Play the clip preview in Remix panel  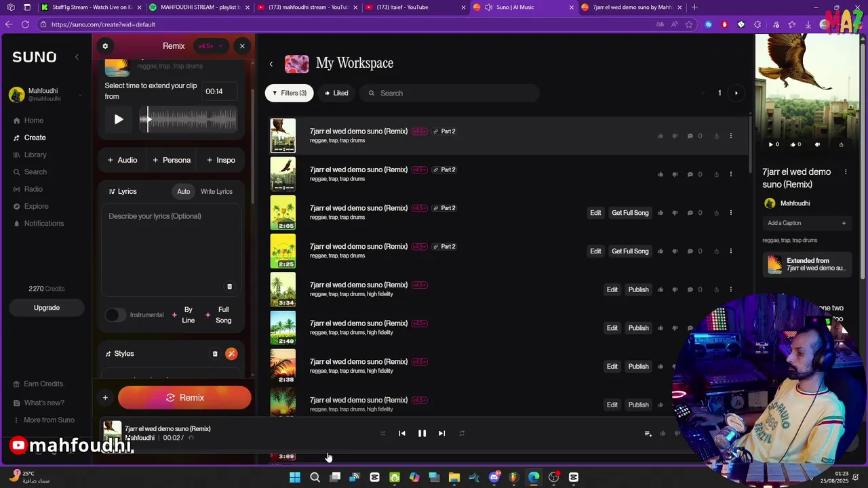click(x=119, y=119)
